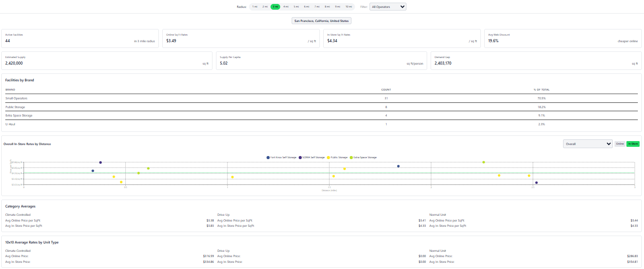Switch the rates chart to Online view

620,144
